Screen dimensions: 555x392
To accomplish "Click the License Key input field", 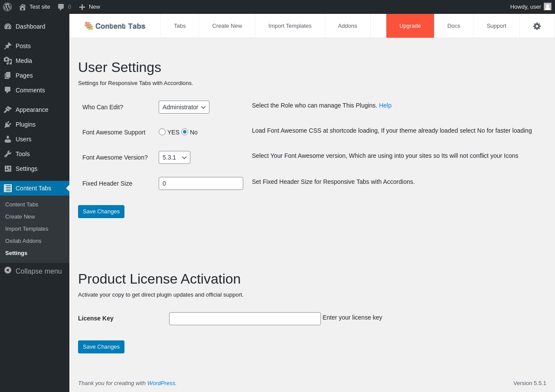I will tap(245, 319).
